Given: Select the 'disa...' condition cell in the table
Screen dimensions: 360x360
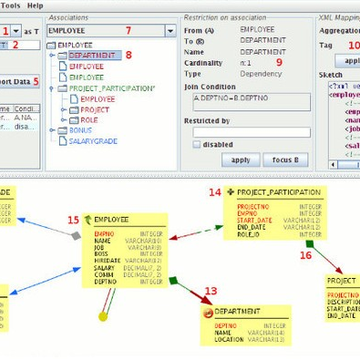Looking at the screenshot, I should [26, 127].
